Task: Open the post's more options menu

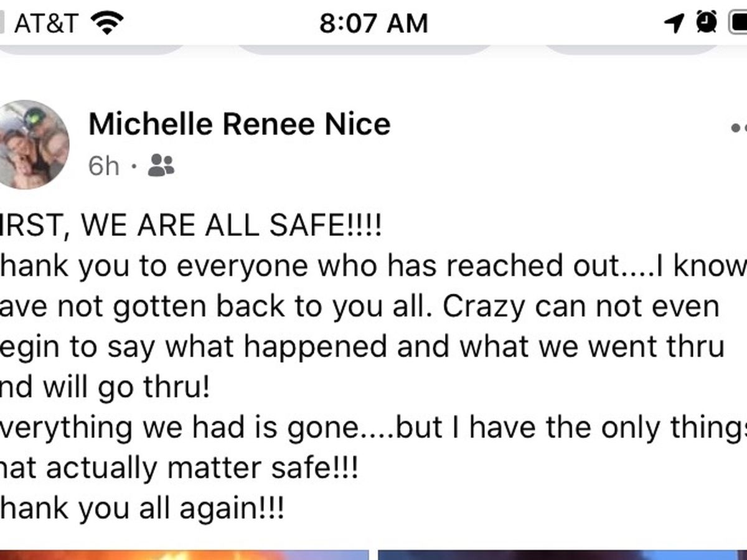Action: click(x=738, y=128)
